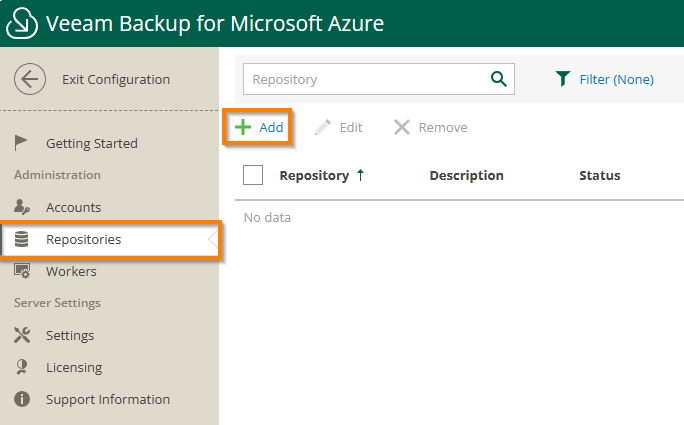The width and height of the screenshot is (684, 425).
Task: Click the search magnifier icon
Action: [498, 79]
